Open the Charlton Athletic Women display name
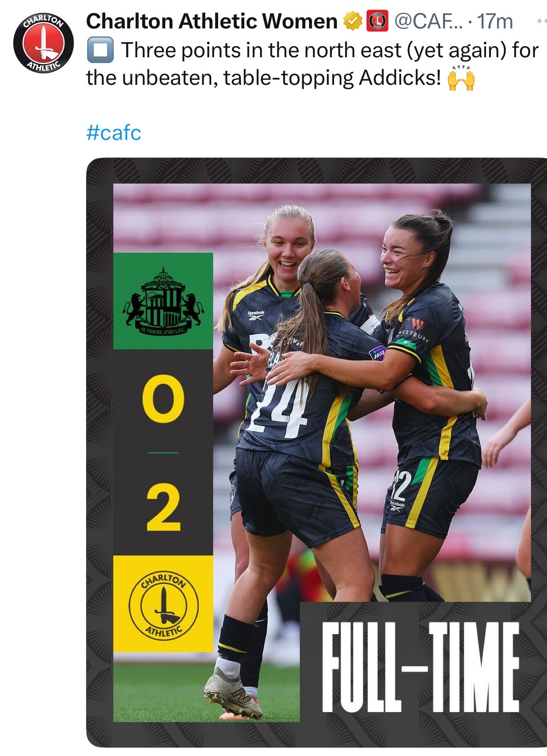This screenshot has width=547, height=756. click(x=212, y=21)
